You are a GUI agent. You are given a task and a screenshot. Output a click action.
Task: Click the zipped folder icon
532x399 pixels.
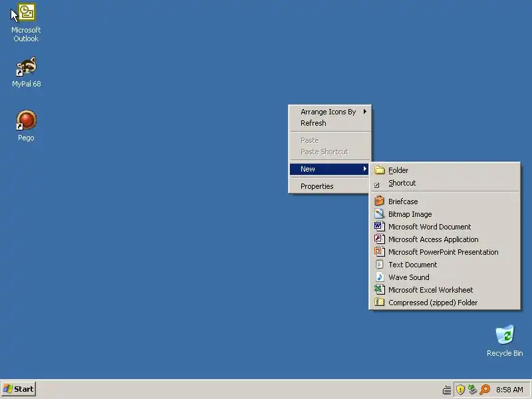pyautogui.click(x=379, y=302)
